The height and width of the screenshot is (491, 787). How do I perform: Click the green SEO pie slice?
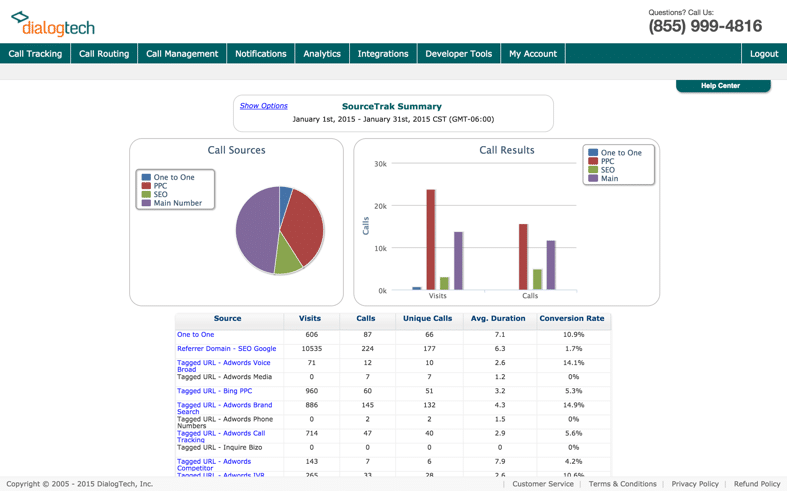(287, 259)
